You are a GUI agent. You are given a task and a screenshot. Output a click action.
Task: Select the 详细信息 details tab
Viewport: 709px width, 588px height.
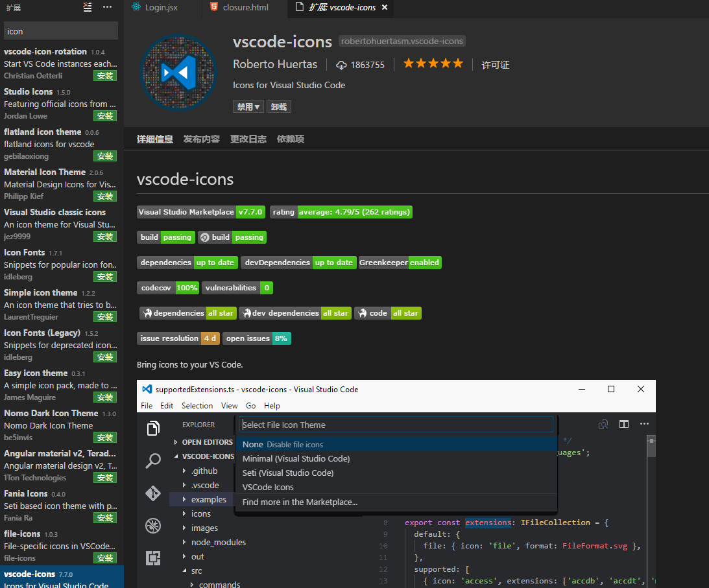pyautogui.click(x=154, y=139)
